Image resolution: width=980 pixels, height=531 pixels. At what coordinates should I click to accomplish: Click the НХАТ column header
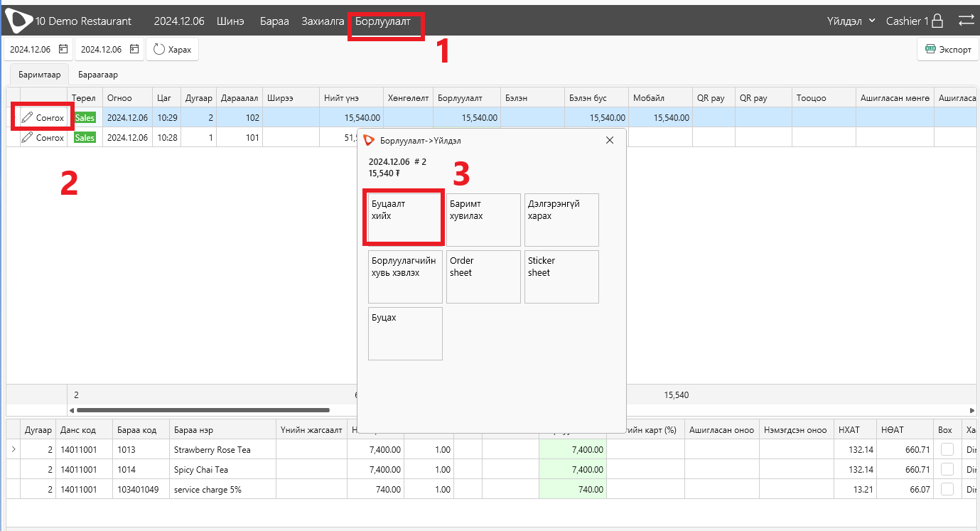855,429
